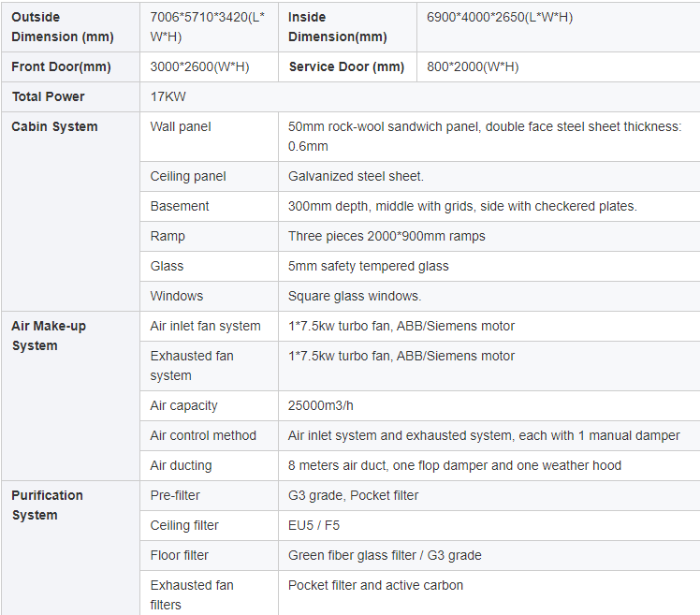Click the 25000m3/h air capacity value
The image size is (700, 615).
tap(320, 405)
